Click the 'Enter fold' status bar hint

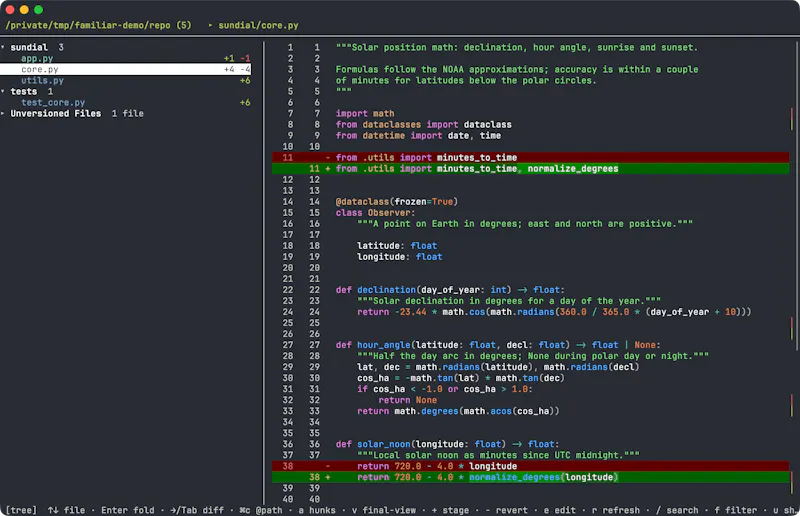[128, 510]
